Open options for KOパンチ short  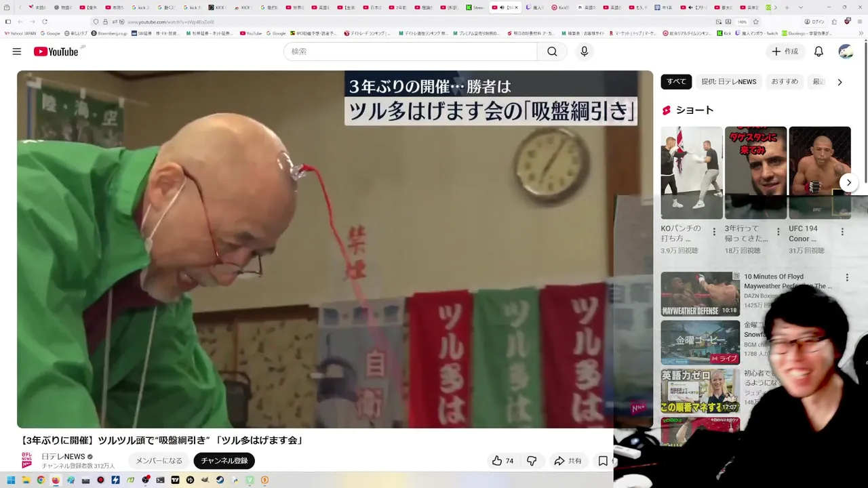714,232
